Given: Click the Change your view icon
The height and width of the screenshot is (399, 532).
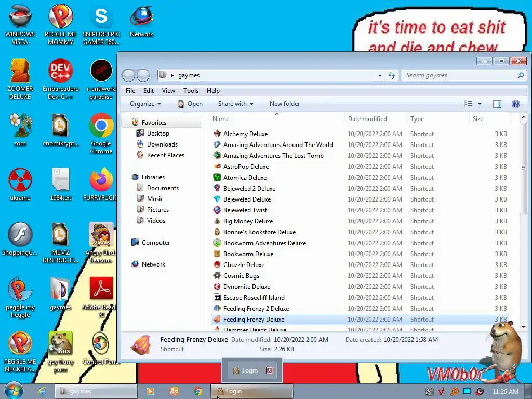Looking at the screenshot, I should pos(468,104).
